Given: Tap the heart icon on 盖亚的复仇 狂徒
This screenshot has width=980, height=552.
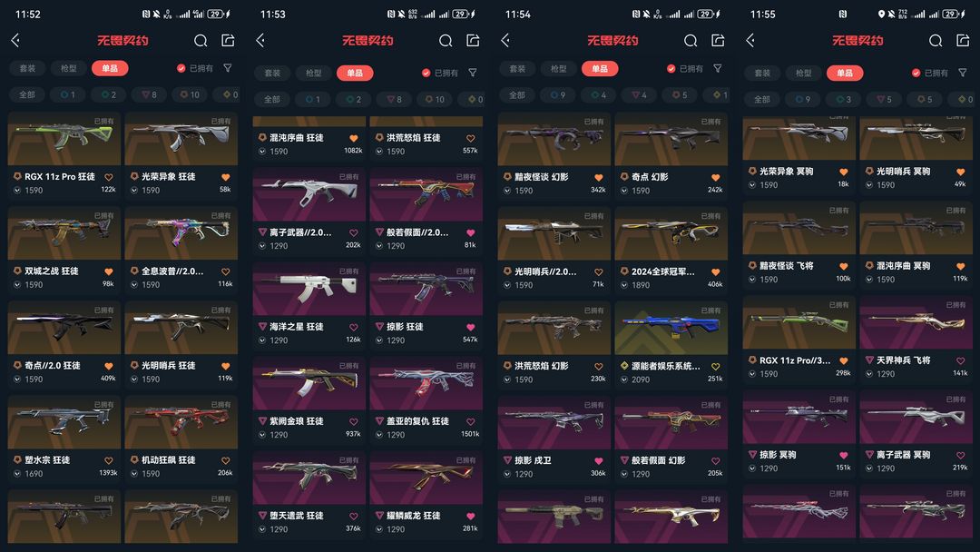Looking at the screenshot, I should point(471,421).
